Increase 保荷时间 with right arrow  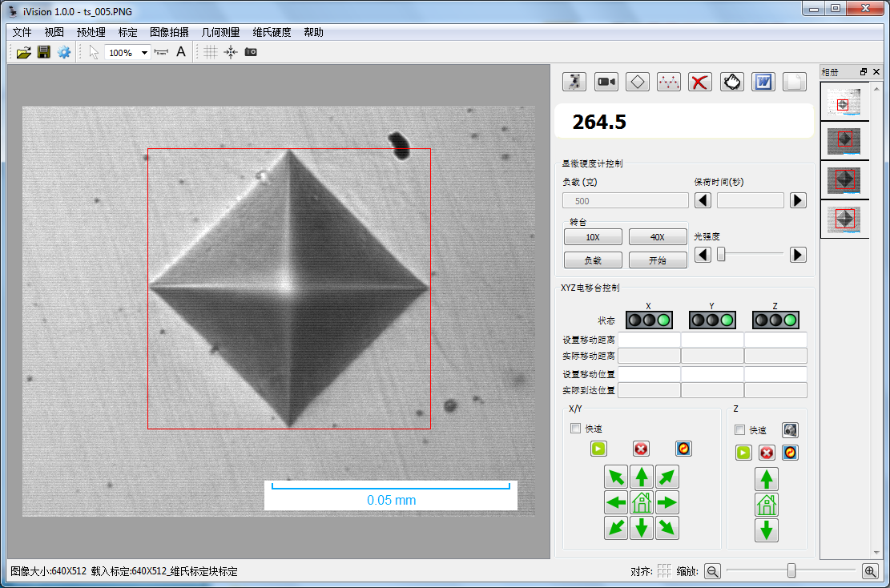[798, 200]
